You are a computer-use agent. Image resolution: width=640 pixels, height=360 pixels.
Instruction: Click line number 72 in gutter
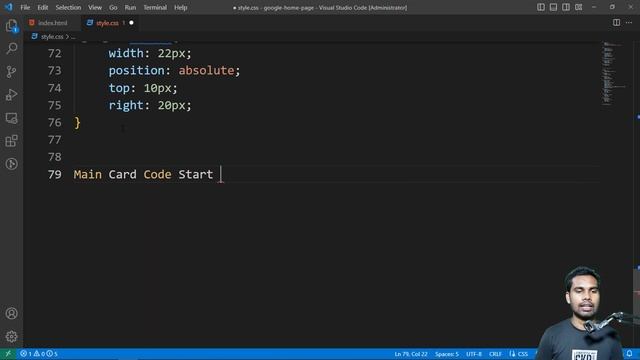click(55, 53)
